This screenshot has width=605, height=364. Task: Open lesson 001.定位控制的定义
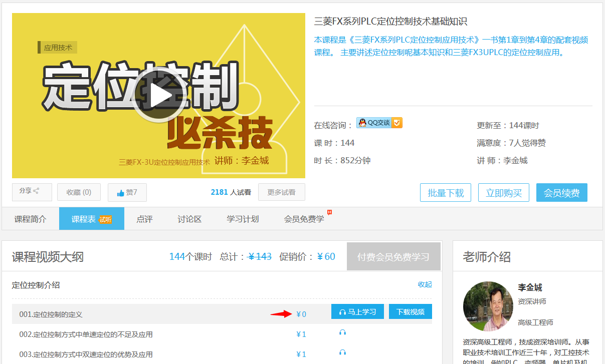[x=51, y=314]
